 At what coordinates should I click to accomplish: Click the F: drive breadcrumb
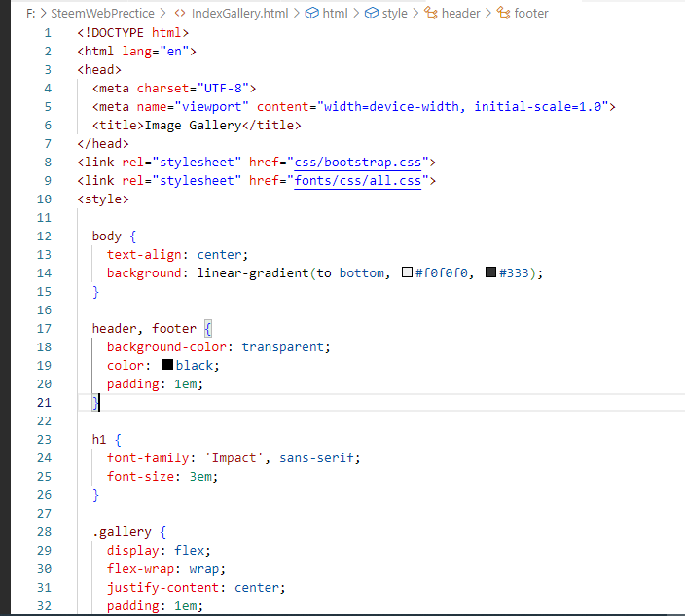point(30,13)
